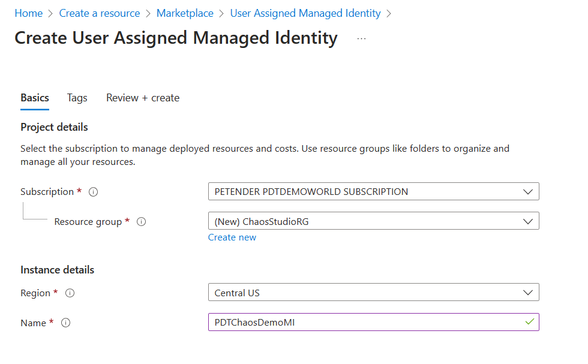The image size is (588, 364).
Task: Click the Instance details section heading
Action: point(57,270)
